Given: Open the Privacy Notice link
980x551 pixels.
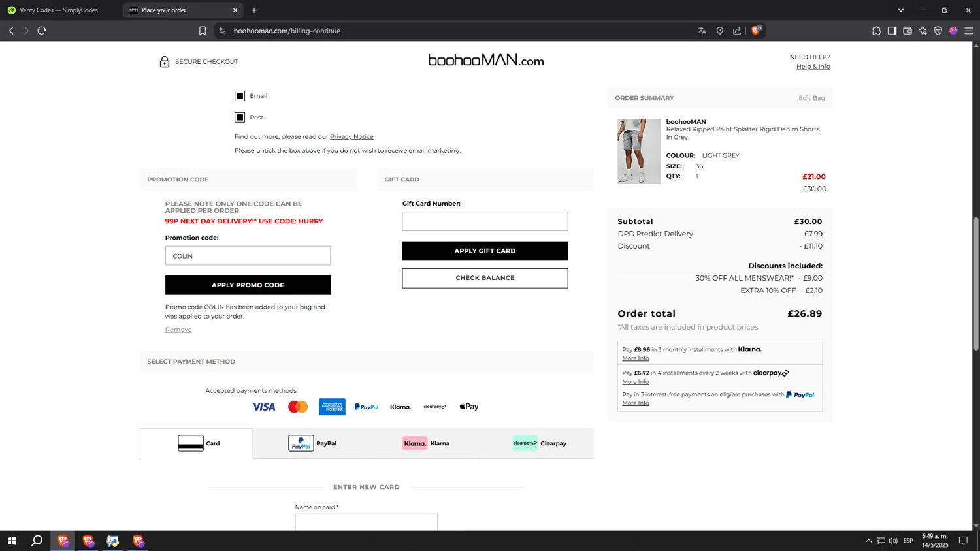Looking at the screenshot, I should (x=351, y=136).
